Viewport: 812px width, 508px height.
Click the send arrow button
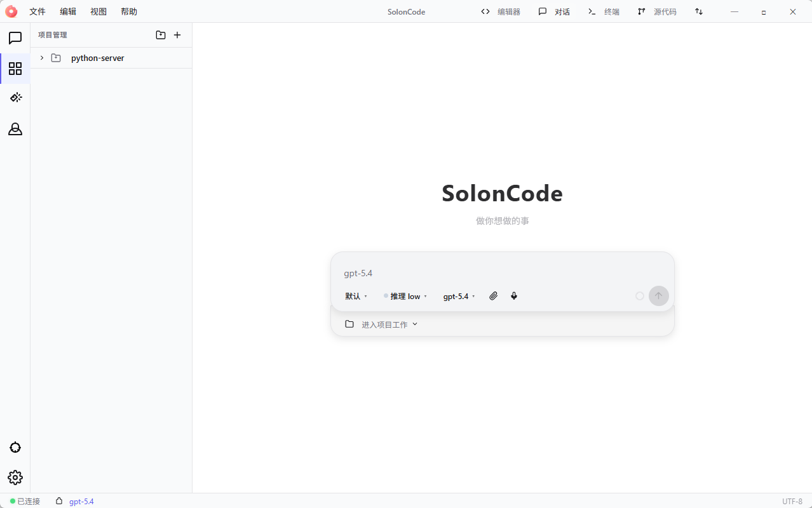(x=659, y=296)
